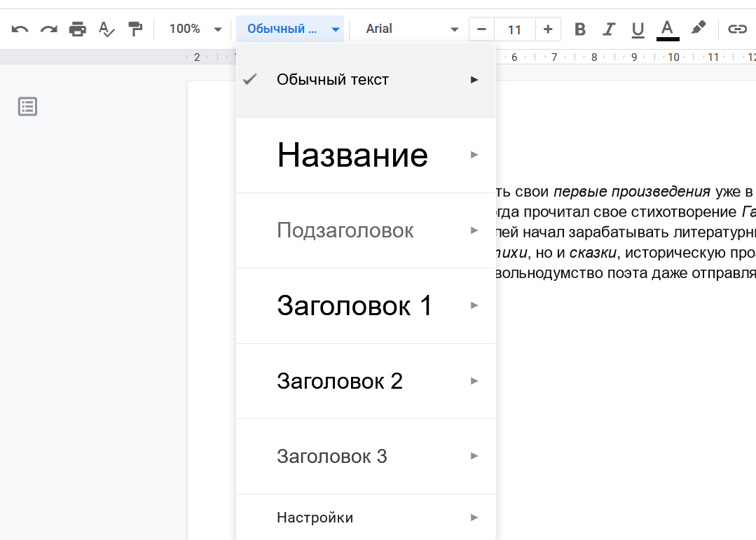Expand the Заголовок 1 submenu arrow

coord(474,305)
